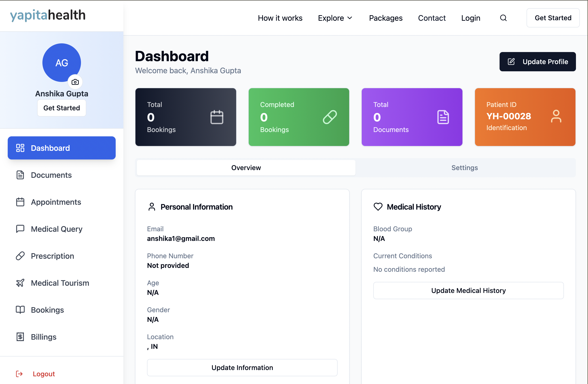Click the Appointments calendar icon in sidebar

[20, 202]
